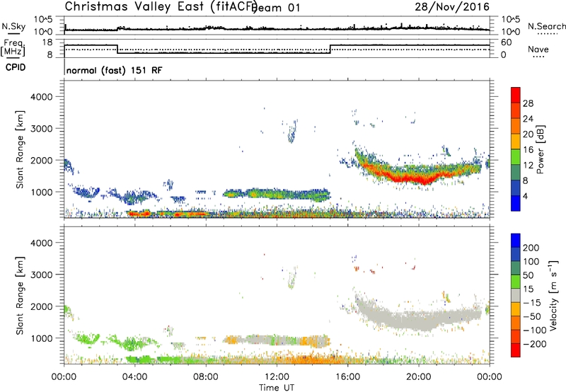Click the frequency step at 15:00 UT
This screenshot has height=392, width=566.
330,49
